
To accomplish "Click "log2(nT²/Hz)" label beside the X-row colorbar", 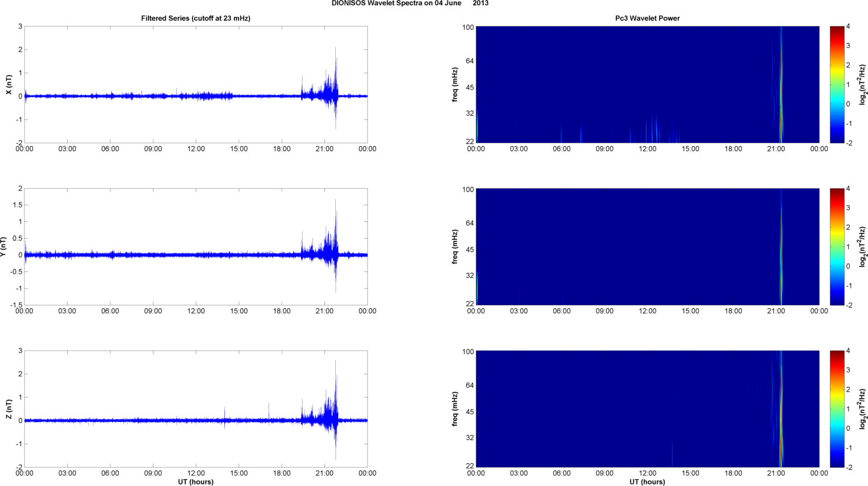I will coord(862,84).
